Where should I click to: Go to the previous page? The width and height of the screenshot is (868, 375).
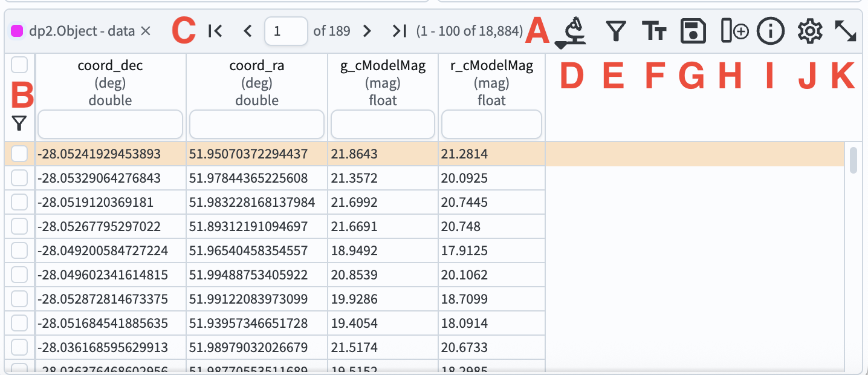[247, 31]
